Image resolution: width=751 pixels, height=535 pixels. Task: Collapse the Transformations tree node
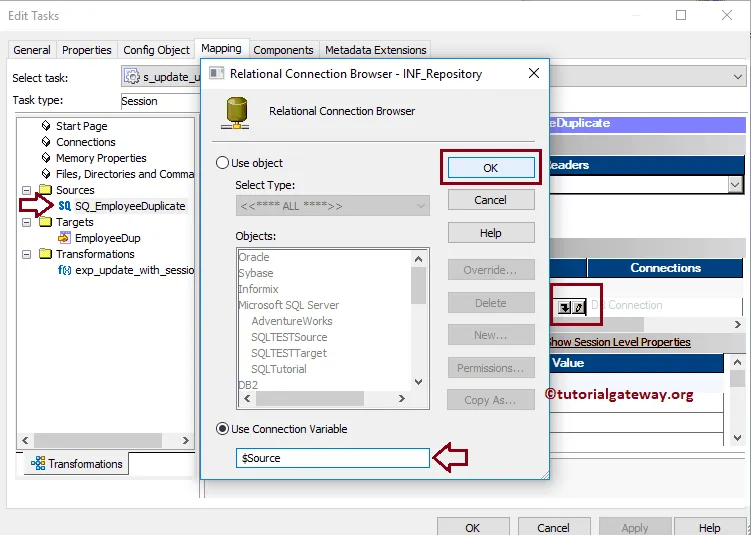tap(27, 254)
